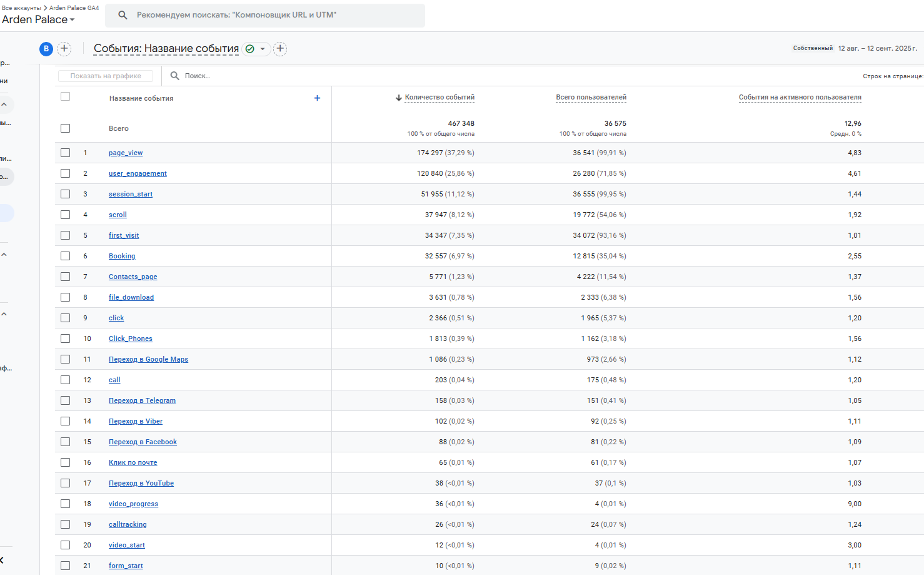
Task: Open the video_progress event link
Action: [133, 504]
